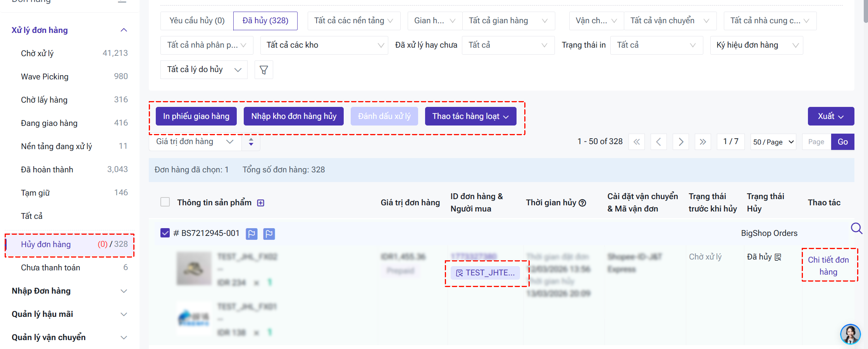Change the 50 / Page size selector
This screenshot has height=349, width=868.
point(773,142)
